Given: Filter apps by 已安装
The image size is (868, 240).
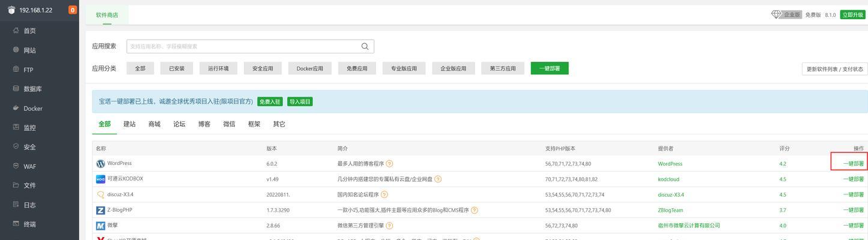Looking at the screenshot, I should 177,68.
